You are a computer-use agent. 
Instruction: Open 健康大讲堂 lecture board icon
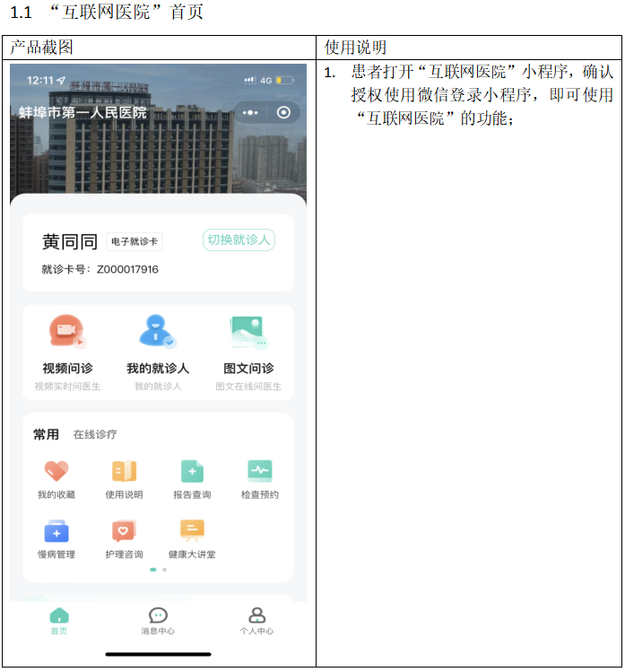point(192,530)
